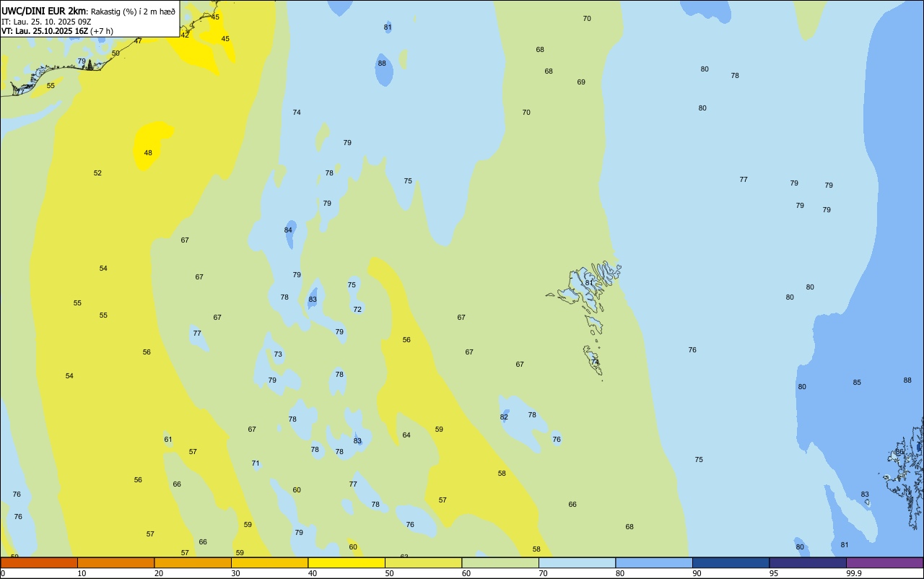Click the dark orange 0–10 legend swatch

(x=39, y=562)
